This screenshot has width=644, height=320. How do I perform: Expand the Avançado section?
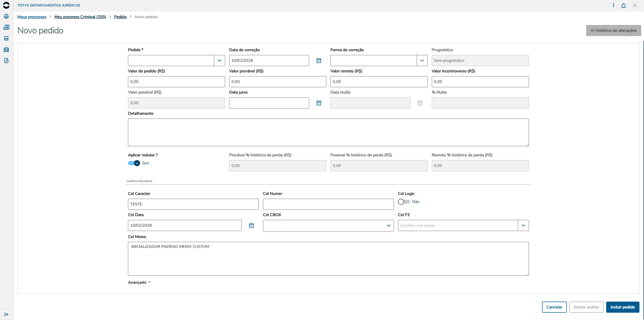(139, 282)
